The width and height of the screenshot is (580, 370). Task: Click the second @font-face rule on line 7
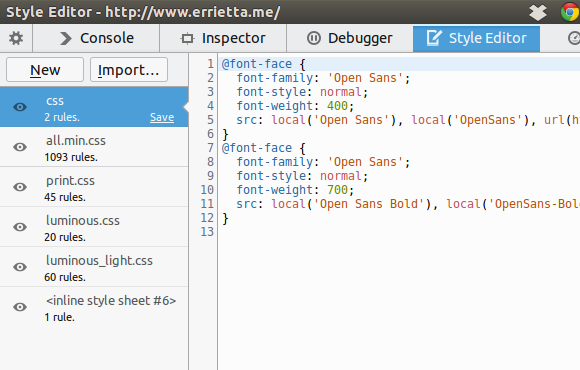tap(257, 148)
